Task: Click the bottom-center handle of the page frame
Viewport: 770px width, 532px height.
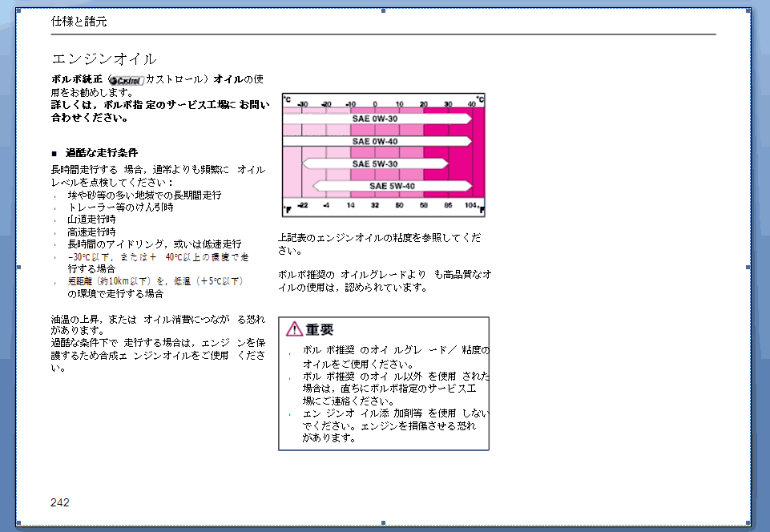Action: pos(384,523)
